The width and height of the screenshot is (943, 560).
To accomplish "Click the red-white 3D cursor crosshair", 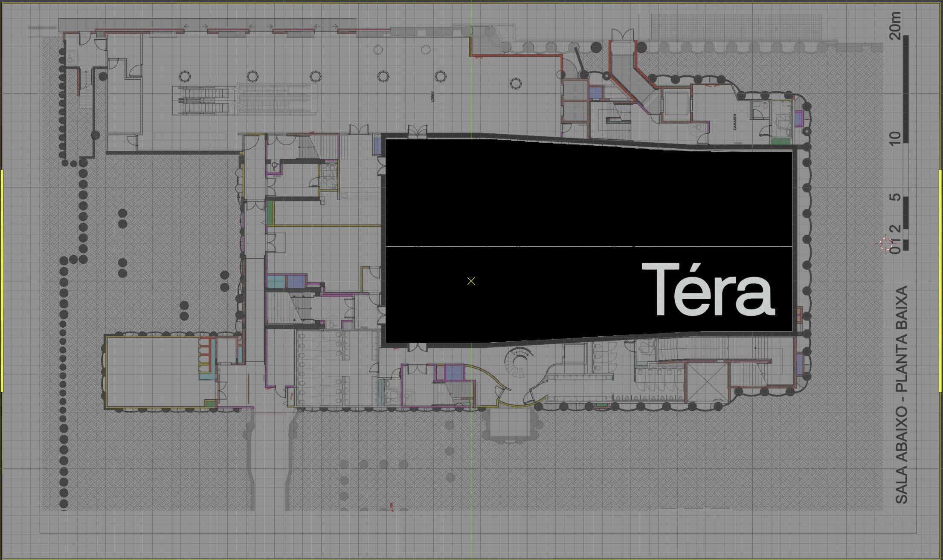I will [885, 244].
